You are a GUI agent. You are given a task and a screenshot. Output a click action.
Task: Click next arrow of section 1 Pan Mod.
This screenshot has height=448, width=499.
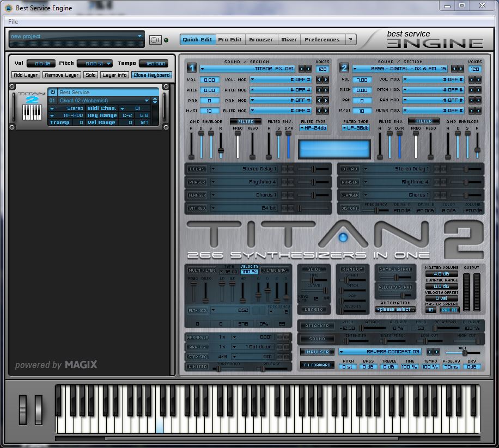coord(326,100)
